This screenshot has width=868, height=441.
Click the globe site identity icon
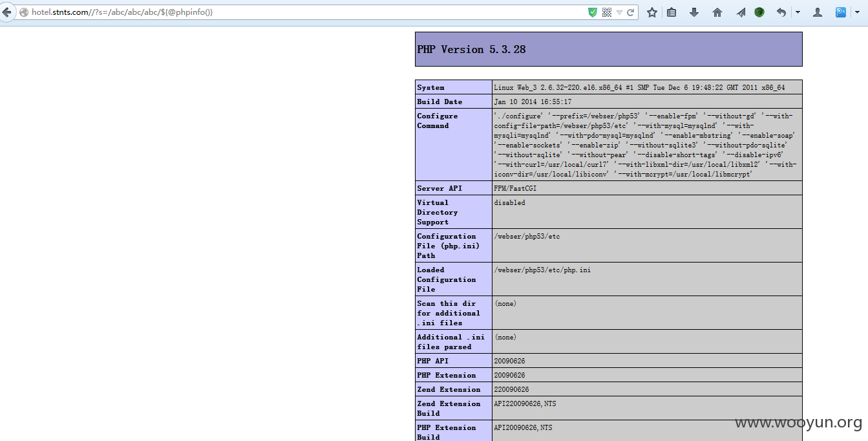coord(24,12)
